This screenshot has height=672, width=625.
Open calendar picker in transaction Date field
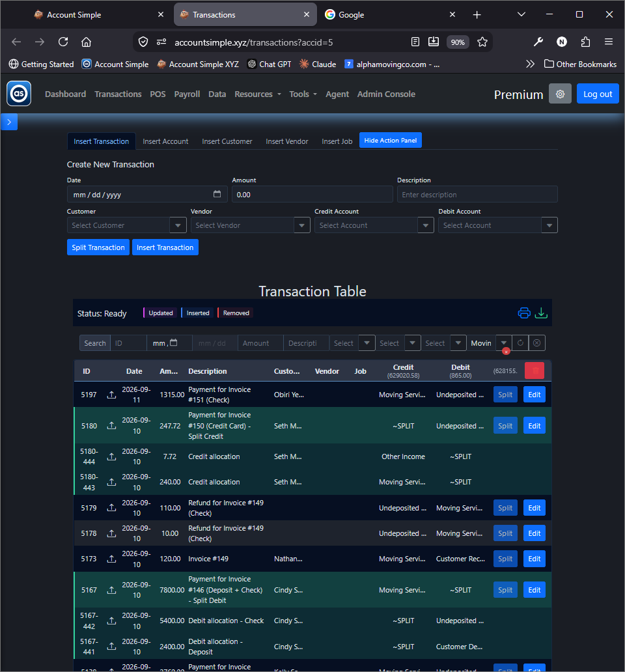[x=217, y=194]
